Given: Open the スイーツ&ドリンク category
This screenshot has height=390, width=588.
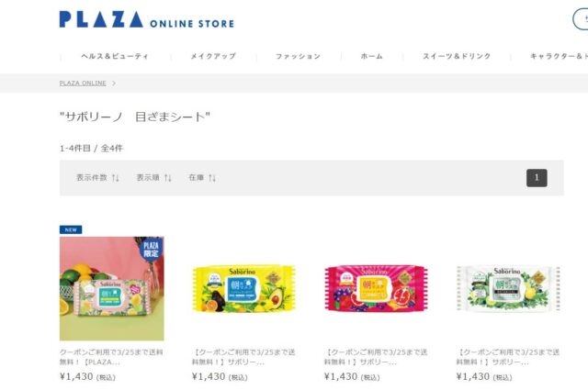Looking at the screenshot, I should pyautogui.click(x=457, y=56).
